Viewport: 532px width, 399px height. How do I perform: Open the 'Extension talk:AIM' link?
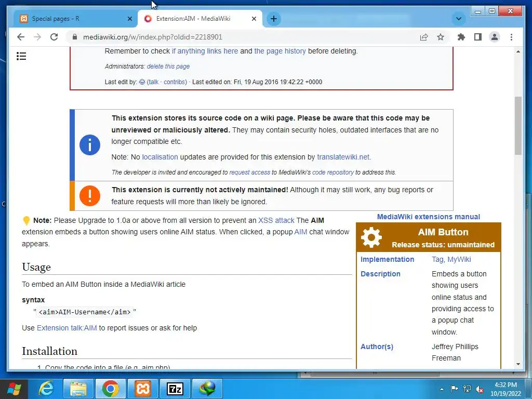pos(67,328)
